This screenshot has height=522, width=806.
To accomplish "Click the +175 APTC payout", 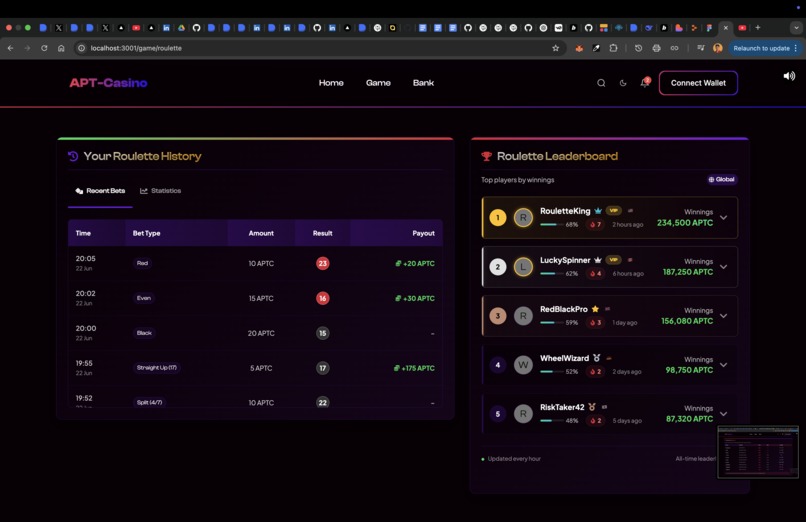I will pos(414,368).
